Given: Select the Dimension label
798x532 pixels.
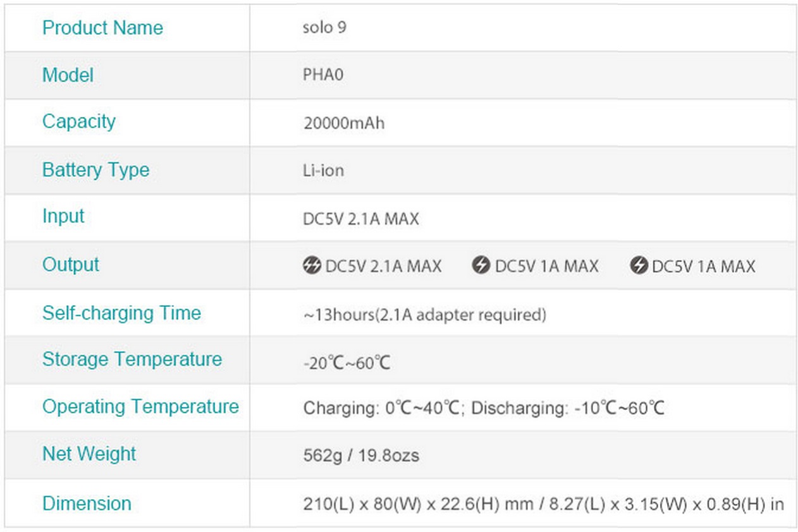Looking at the screenshot, I should click(x=87, y=504).
